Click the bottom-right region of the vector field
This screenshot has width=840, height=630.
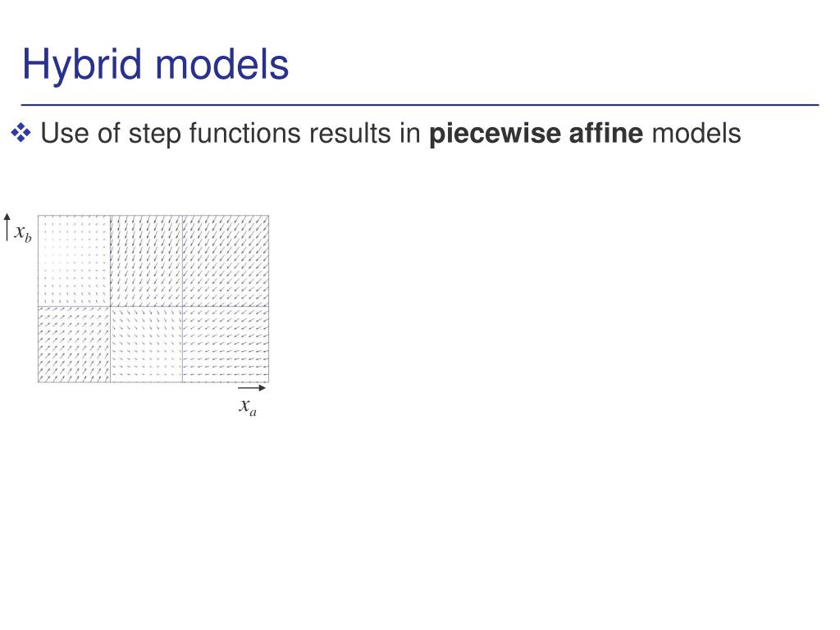click(226, 344)
